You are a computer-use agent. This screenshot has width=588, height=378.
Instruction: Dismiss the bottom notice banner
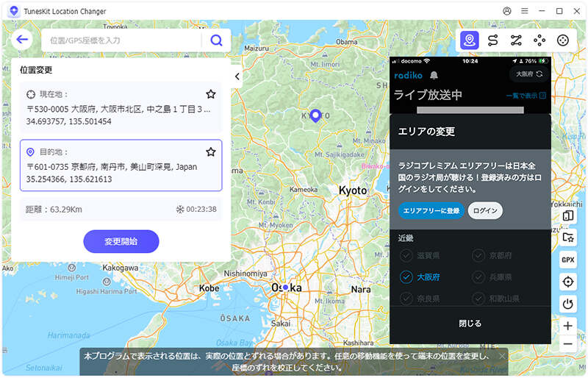502,356
